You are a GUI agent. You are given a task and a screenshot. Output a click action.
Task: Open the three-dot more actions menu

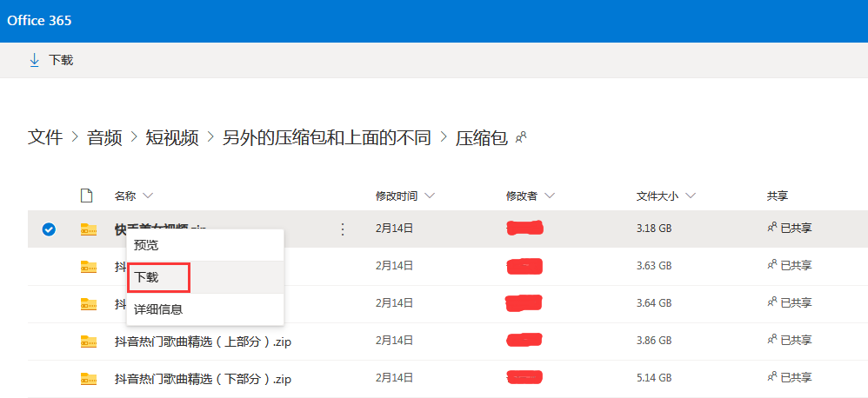[x=342, y=229]
